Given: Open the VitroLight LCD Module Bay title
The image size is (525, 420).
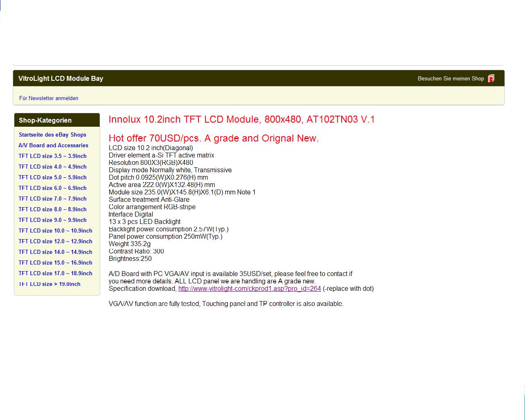Looking at the screenshot, I should 61,78.
